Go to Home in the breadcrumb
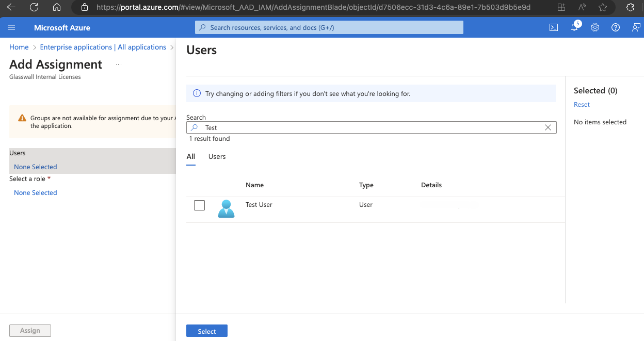The image size is (644, 341). click(19, 47)
